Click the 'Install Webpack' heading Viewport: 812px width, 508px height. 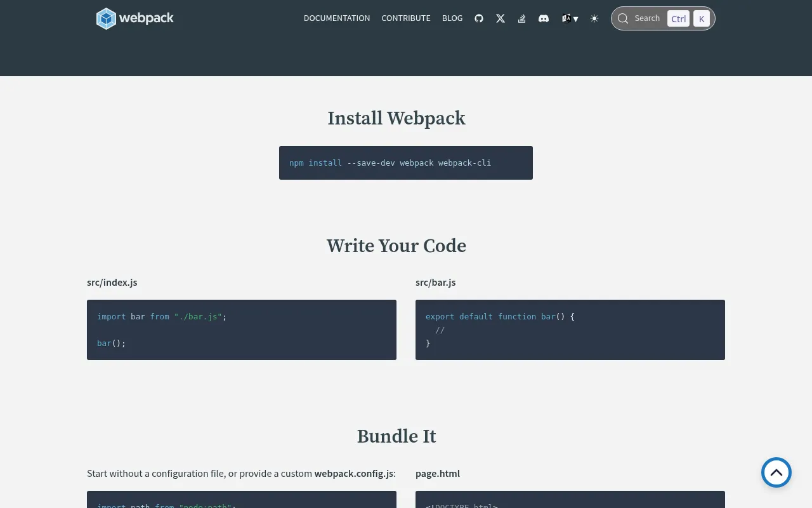(396, 118)
